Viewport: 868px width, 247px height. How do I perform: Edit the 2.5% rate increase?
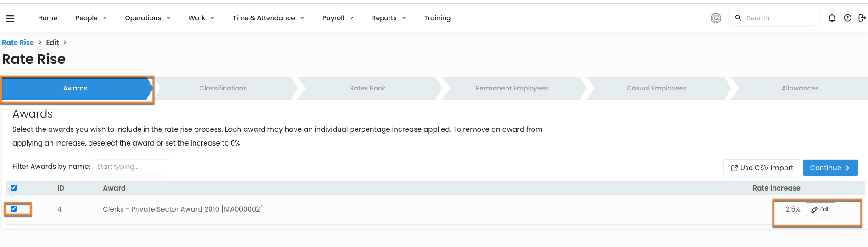820,209
